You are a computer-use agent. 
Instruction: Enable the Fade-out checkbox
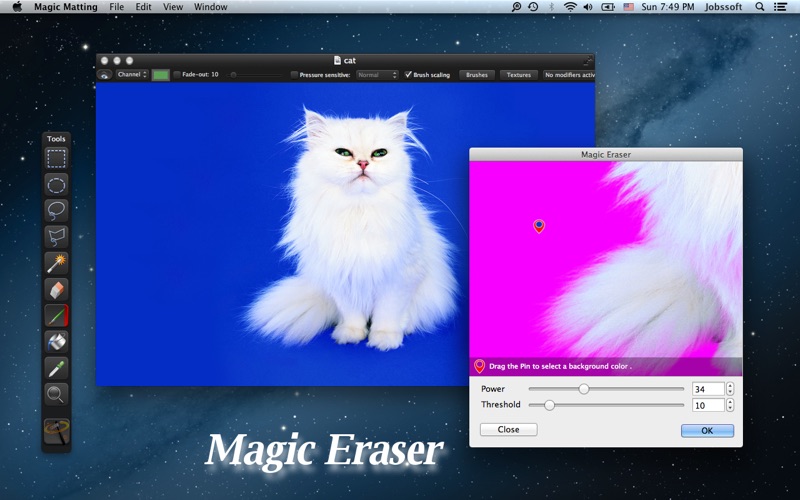pyautogui.click(x=177, y=75)
